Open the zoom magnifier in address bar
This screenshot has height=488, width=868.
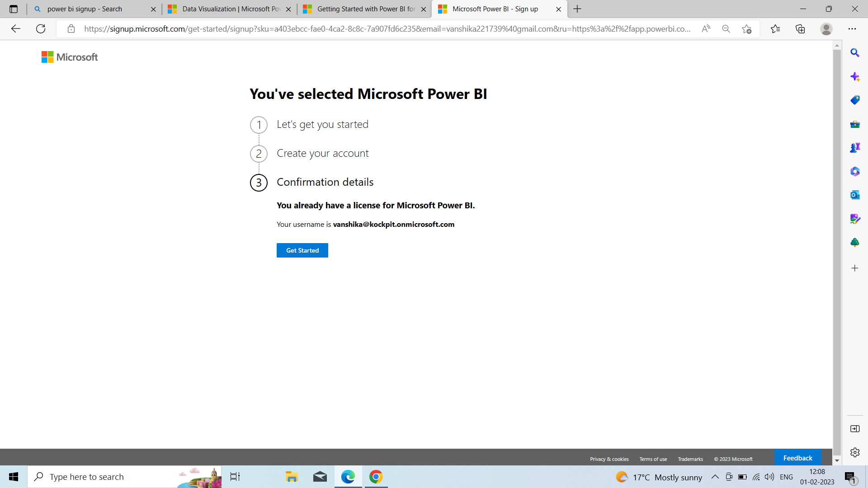point(726,29)
